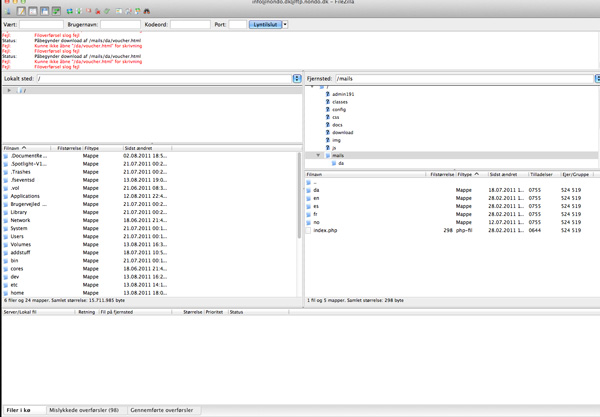This screenshot has width=600, height=417.
Task: Toggle processing of the transfer queue
Action: [79, 11]
